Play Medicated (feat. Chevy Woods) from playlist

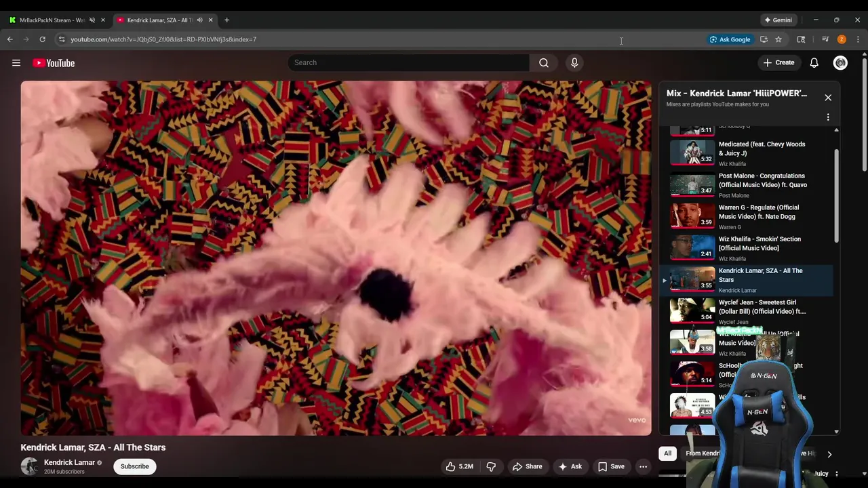click(747, 153)
